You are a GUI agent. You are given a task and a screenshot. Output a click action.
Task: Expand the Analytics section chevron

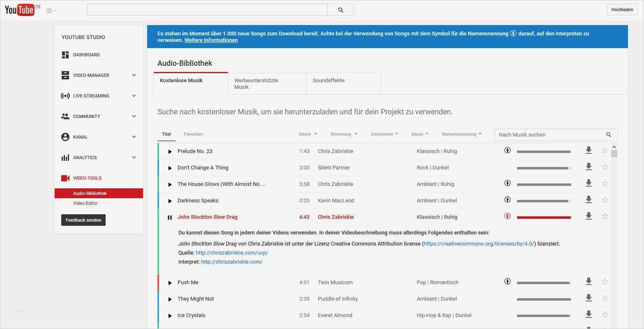(134, 158)
